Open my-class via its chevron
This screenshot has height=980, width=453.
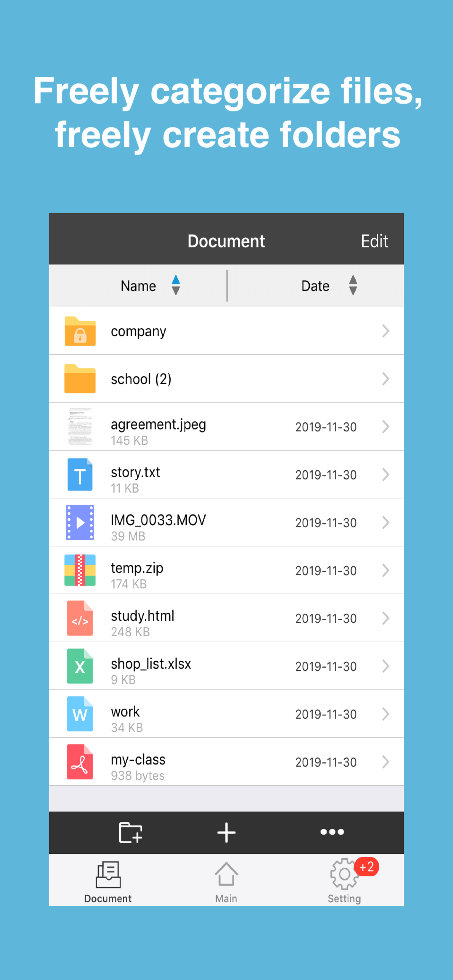point(386,762)
